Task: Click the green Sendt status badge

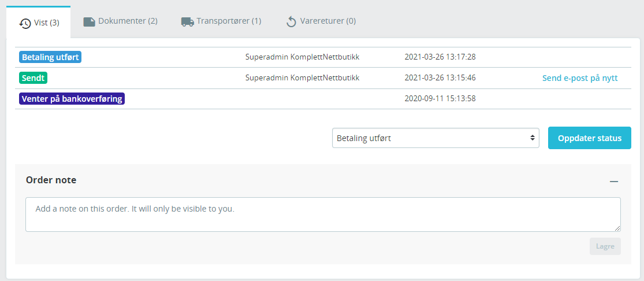Action: [x=33, y=77]
